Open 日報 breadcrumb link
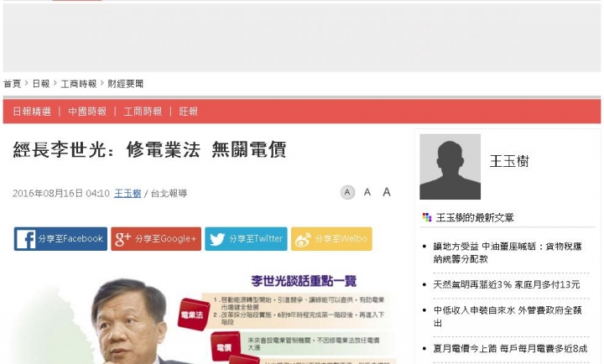Screen dimensions: 604x364 41,84
